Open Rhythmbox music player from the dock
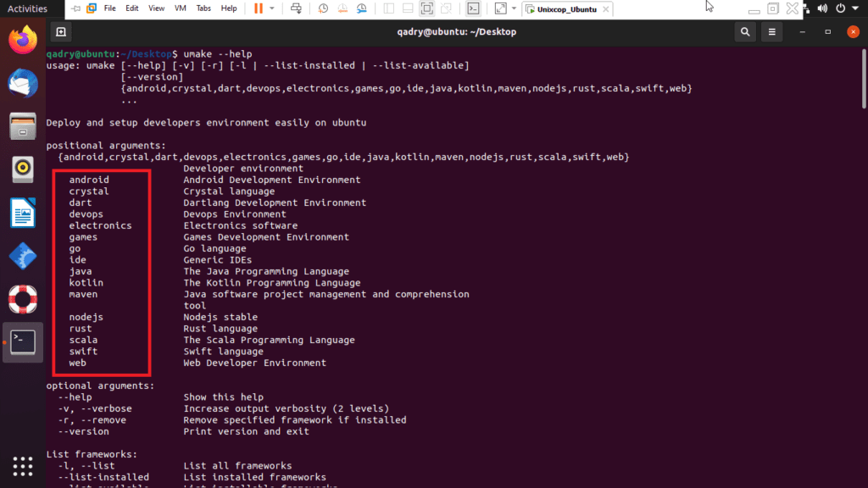 [x=23, y=169]
